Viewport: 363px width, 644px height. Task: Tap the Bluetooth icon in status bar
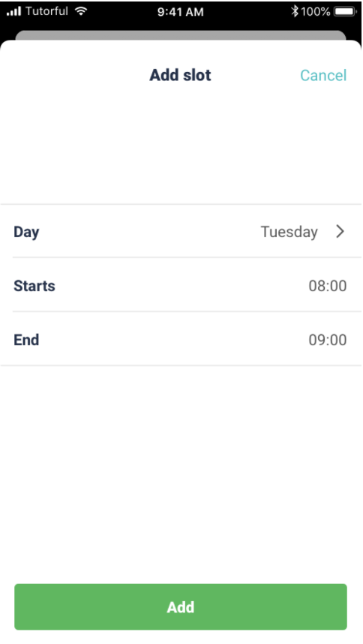(x=295, y=11)
